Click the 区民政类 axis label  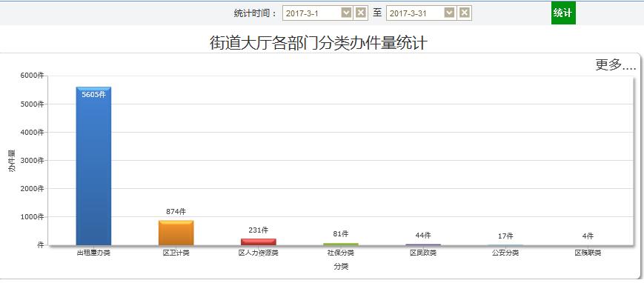423,253
